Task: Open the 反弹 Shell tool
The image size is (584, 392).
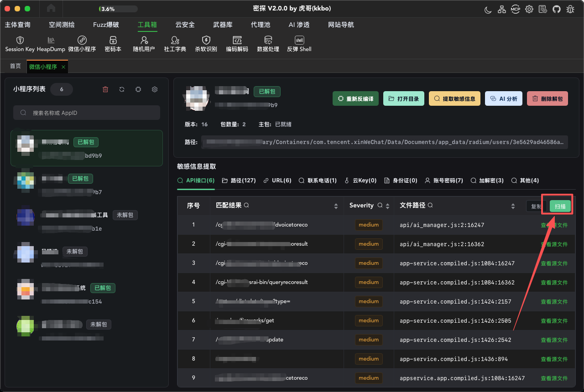Action: click(299, 44)
